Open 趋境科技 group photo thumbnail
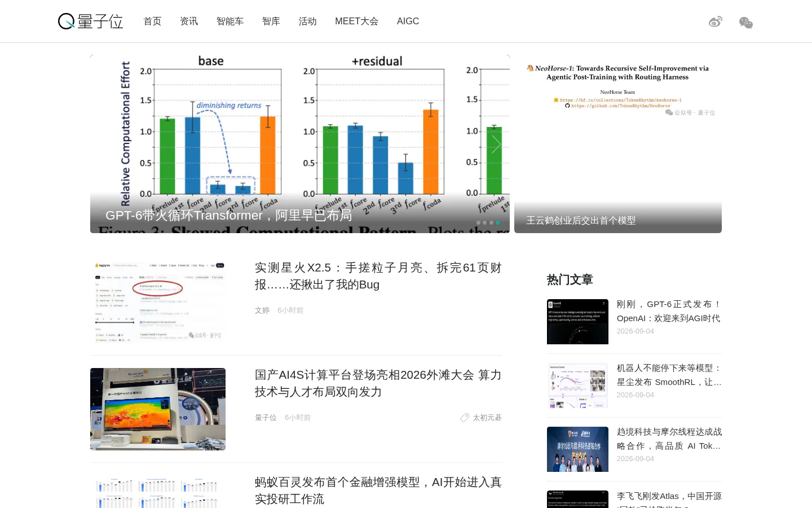The image size is (812, 508). [577, 449]
